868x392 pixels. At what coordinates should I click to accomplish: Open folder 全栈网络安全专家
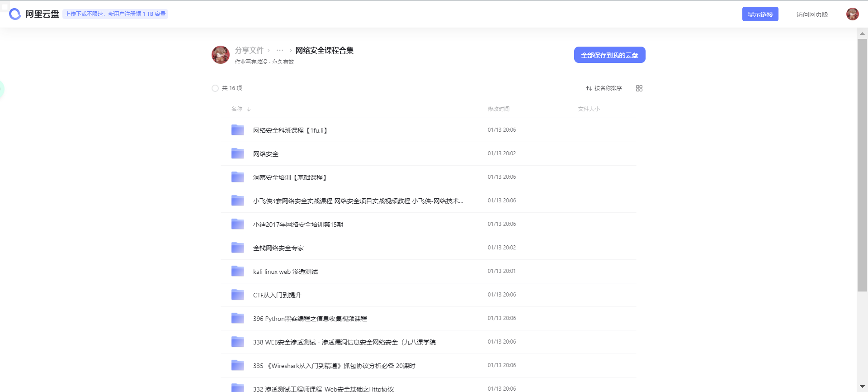pos(278,248)
